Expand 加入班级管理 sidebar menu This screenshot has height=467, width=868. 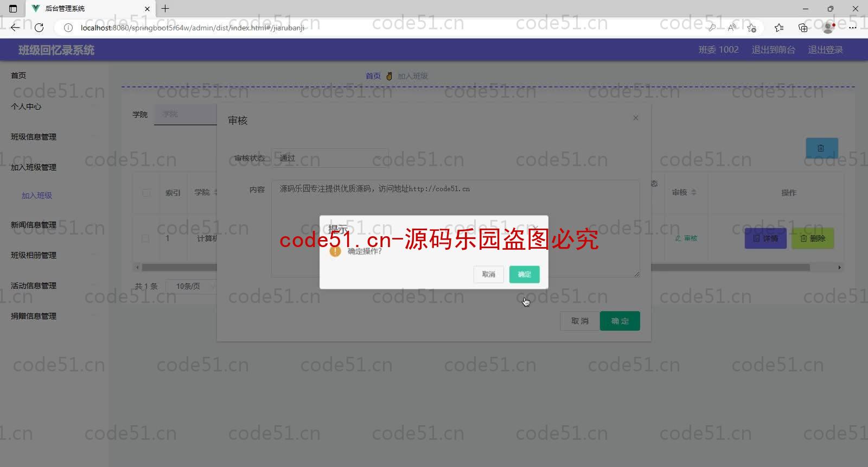[34, 167]
